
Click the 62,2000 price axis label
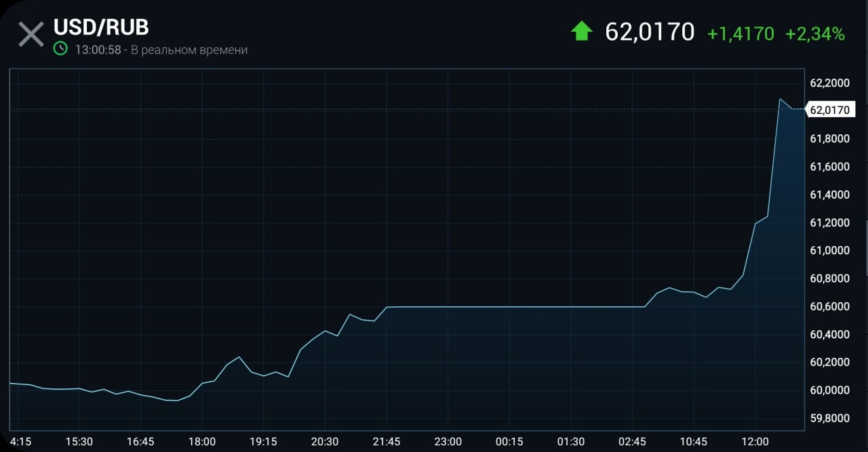tap(829, 83)
